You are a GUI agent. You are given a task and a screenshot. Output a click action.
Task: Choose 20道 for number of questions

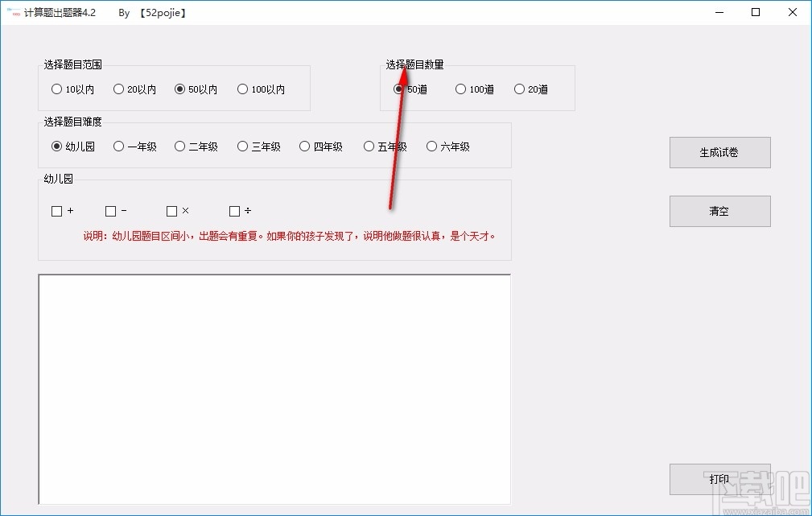(x=518, y=89)
